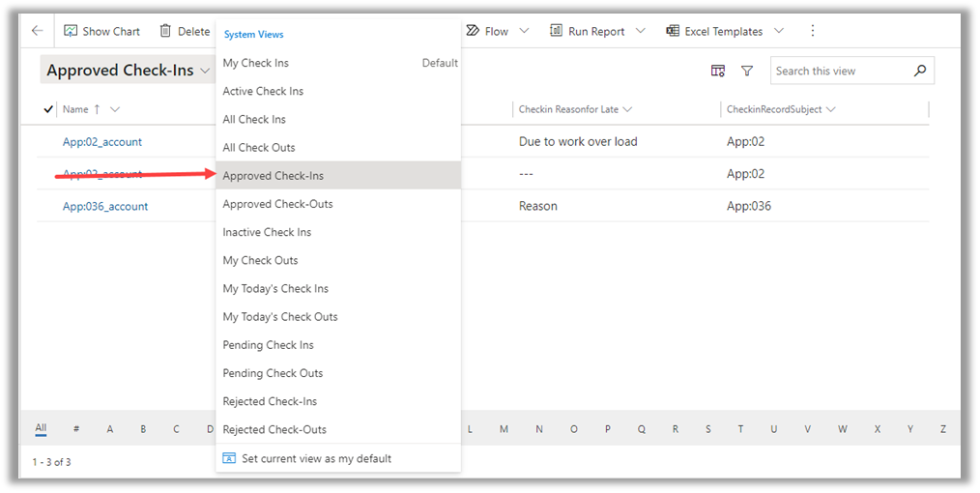Click the search magnifier icon
The image size is (980, 493).
(x=919, y=71)
